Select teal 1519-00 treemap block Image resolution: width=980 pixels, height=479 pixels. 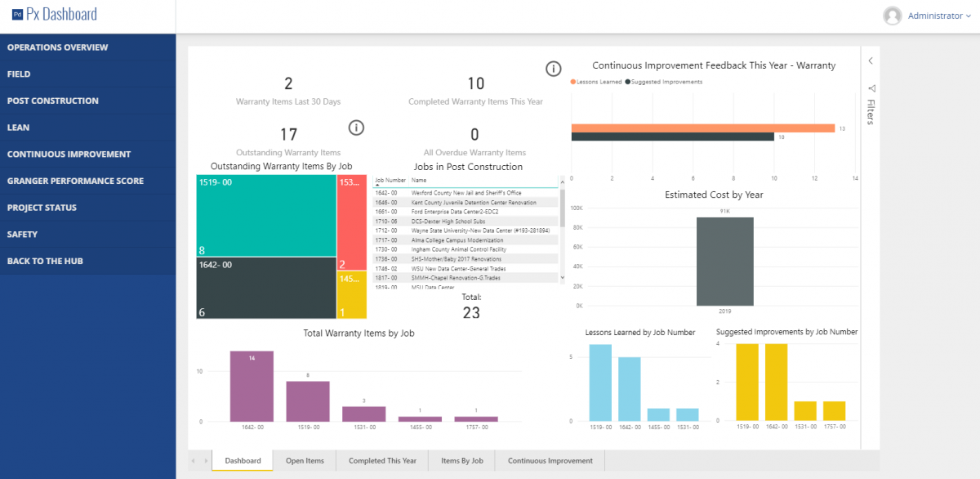[x=266, y=216]
